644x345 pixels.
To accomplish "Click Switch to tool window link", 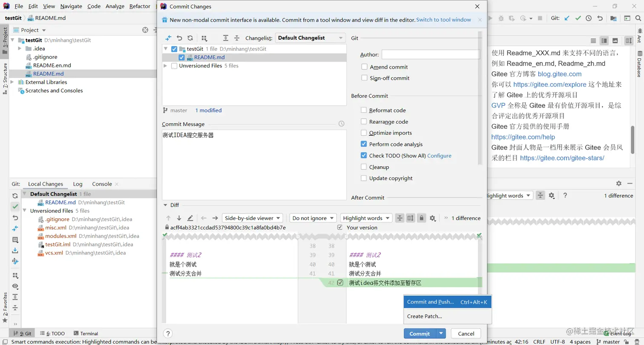I will [x=443, y=20].
